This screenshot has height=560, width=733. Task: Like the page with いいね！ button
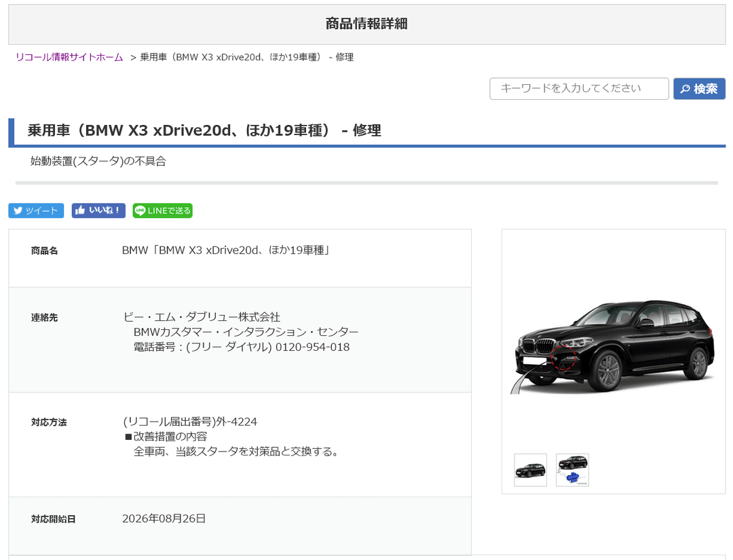pyautogui.click(x=98, y=210)
